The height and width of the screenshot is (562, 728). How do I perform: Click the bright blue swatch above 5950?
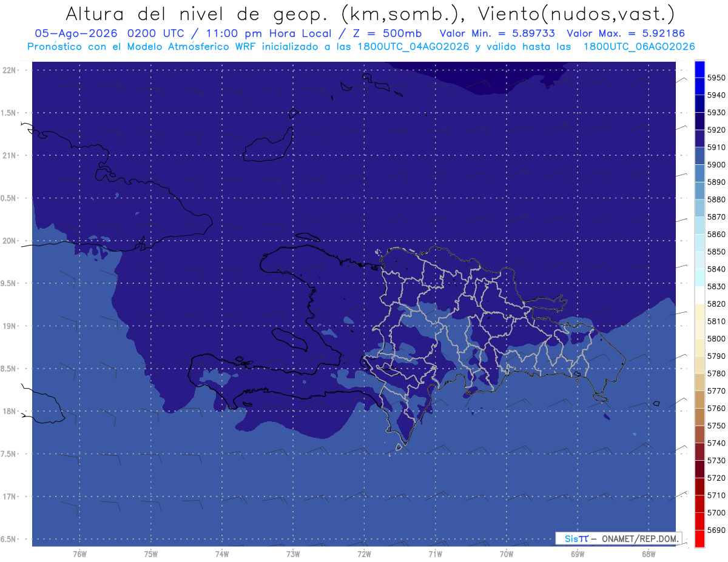tap(699, 69)
